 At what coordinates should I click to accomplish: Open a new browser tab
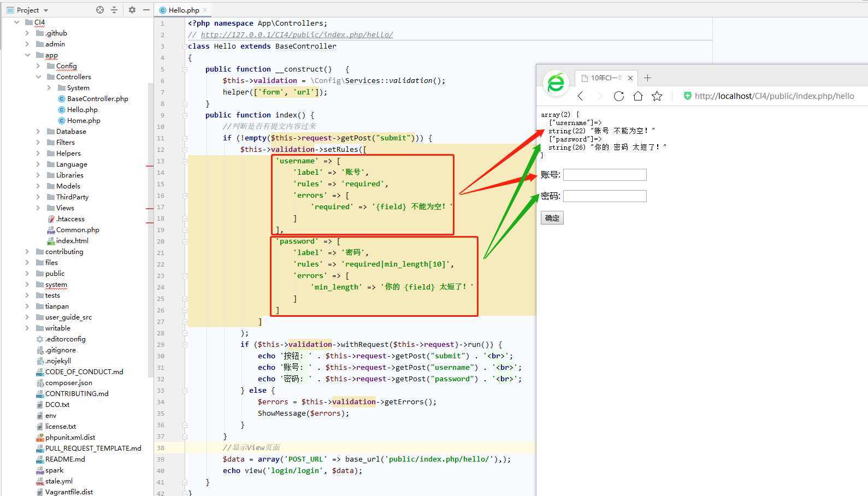click(x=647, y=78)
